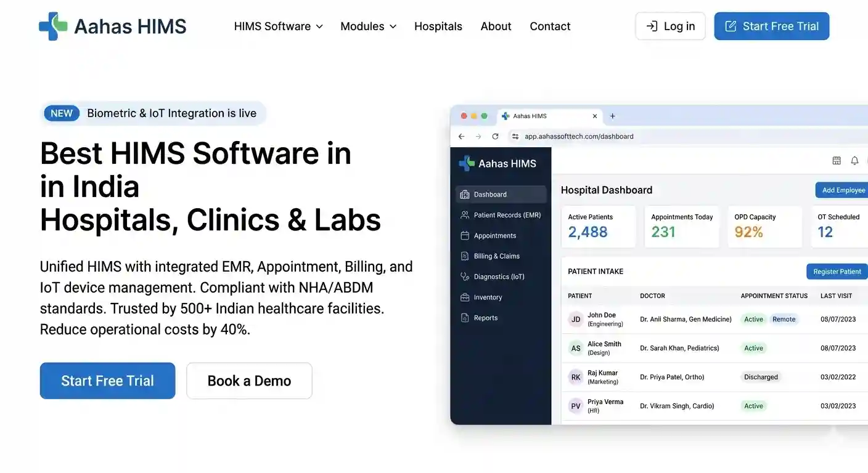Click the header Start Free Trial button
This screenshot has width=868, height=473.
pyautogui.click(x=772, y=26)
